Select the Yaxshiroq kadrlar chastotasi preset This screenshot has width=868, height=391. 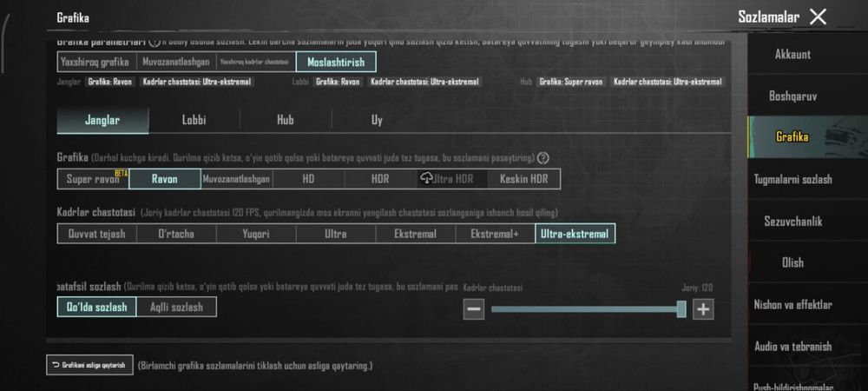tap(256, 62)
